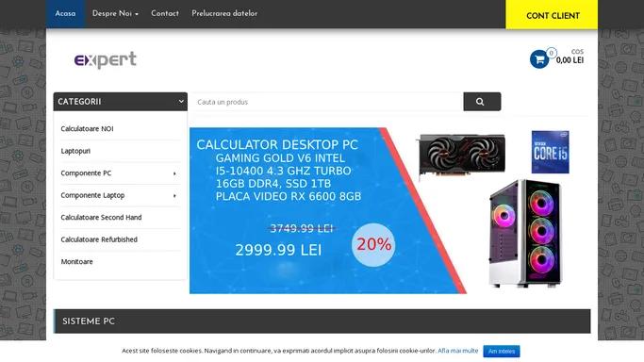This screenshot has height=362, width=644.
Task: Go to the Acasa menu item
Action: point(65,13)
